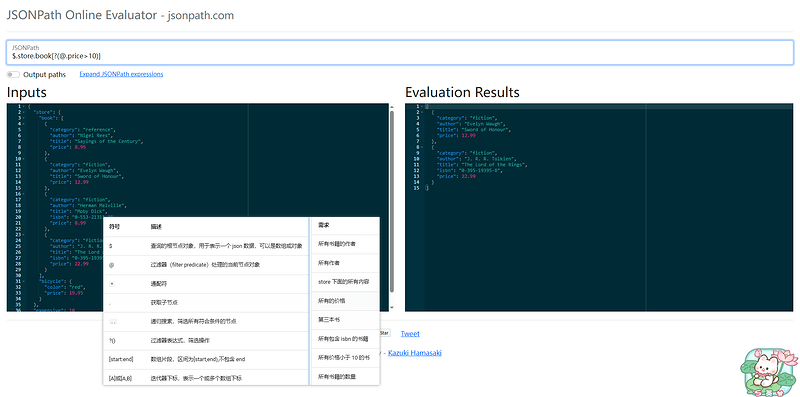This screenshot has height=397, width=800.
Task: Open the Tweet link
Action: (410, 334)
